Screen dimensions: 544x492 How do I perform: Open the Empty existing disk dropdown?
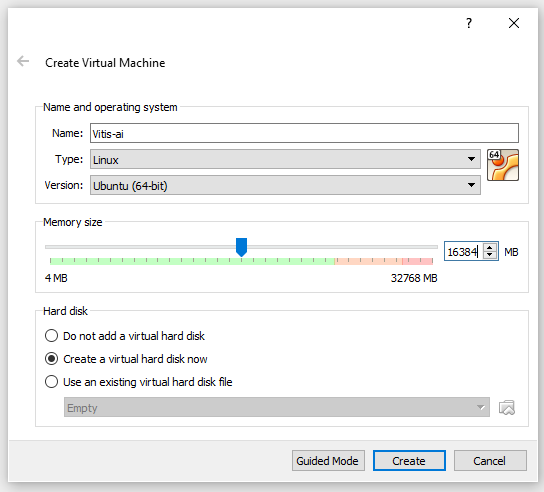click(277, 407)
